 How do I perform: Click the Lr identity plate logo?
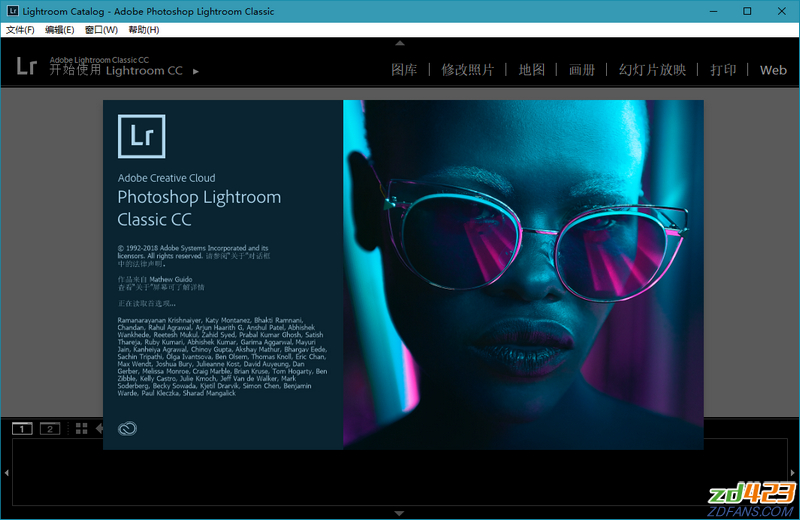coord(27,66)
